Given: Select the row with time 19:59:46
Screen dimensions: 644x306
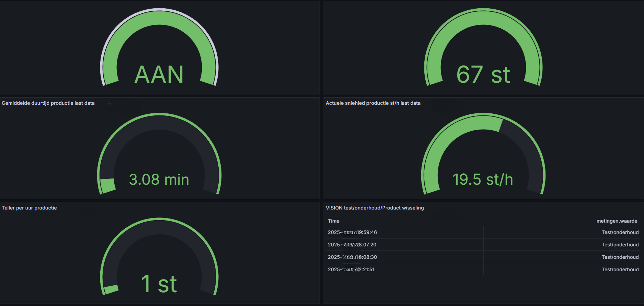Looking at the screenshot, I should [483, 232].
